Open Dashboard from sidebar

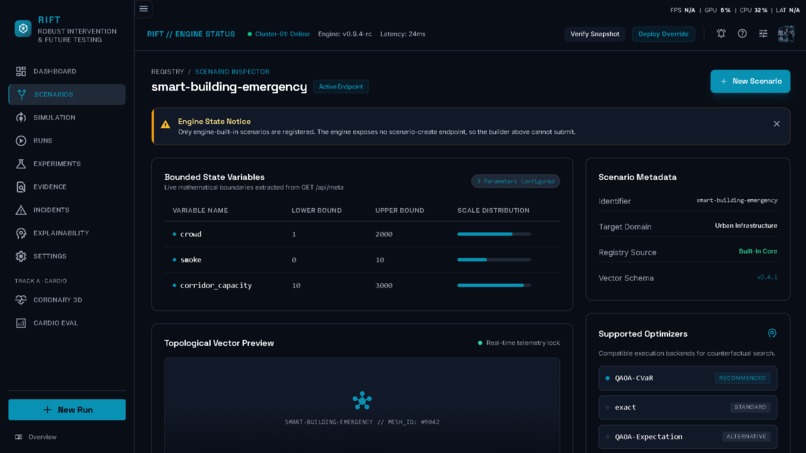coord(67,71)
